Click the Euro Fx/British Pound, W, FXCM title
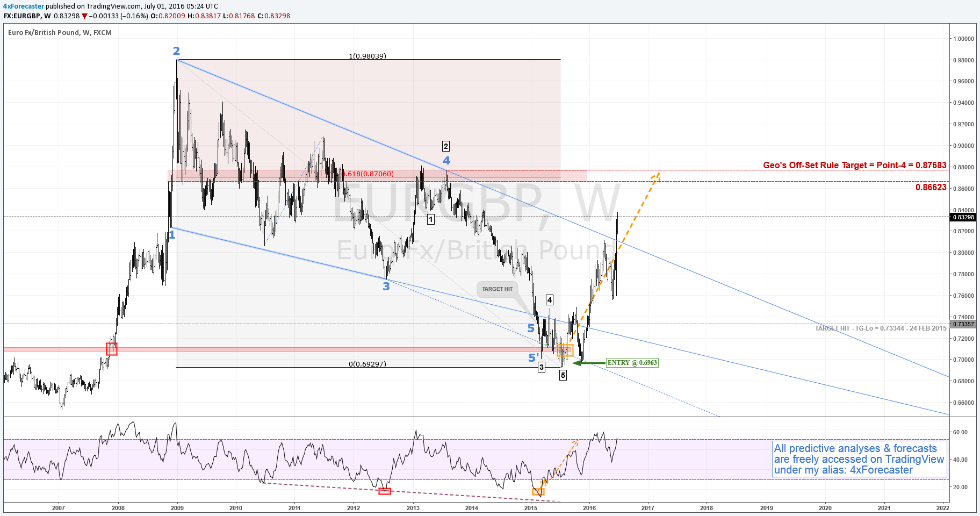Viewport: 980px width, 516px height. pyautogui.click(x=60, y=33)
